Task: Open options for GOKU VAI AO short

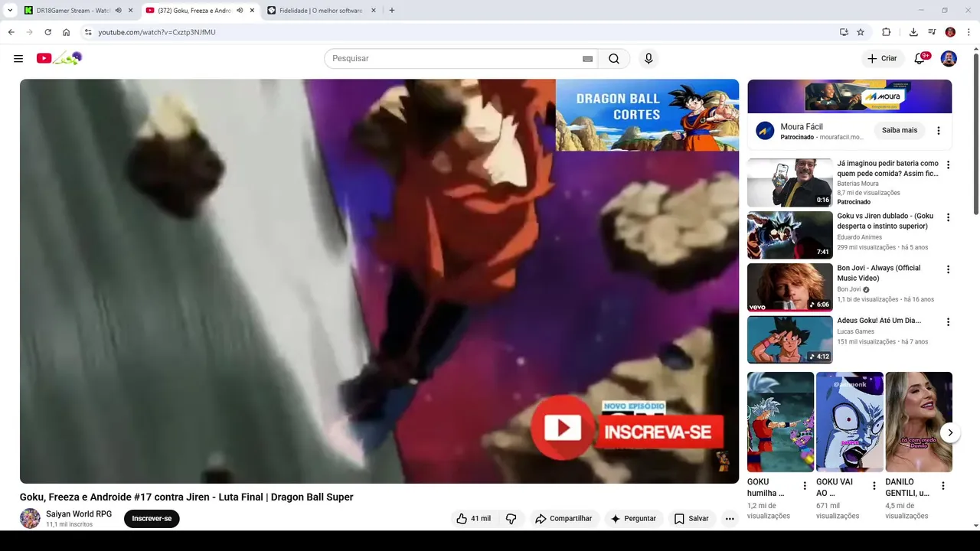Action: (874, 486)
